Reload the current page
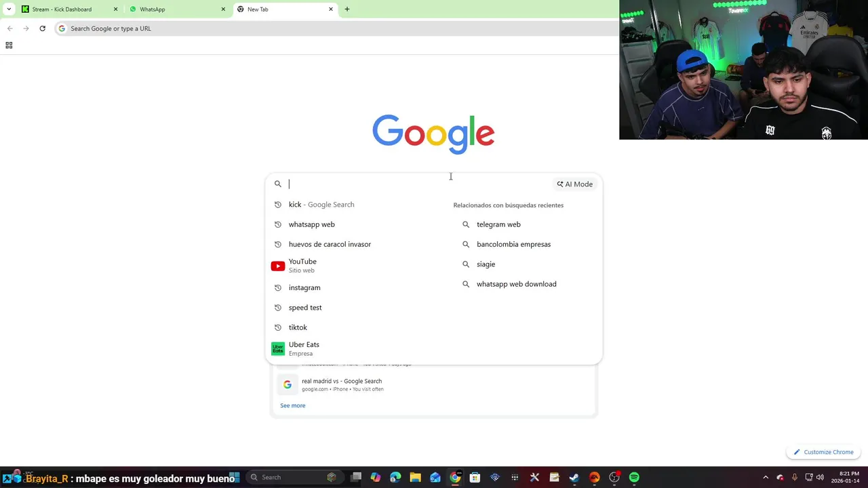Image resolution: width=868 pixels, height=488 pixels. (x=42, y=28)
